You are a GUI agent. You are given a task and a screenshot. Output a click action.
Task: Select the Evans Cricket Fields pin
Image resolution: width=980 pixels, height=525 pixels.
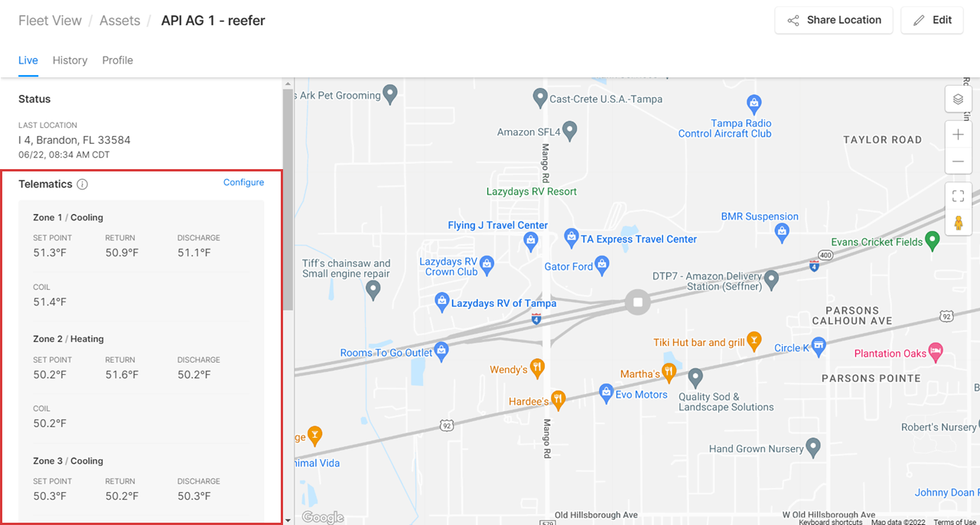pos(932,240)
